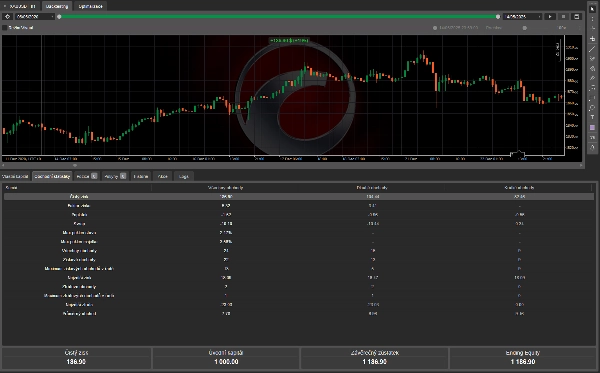Click the target icon left of the start date
The height and width of the screenshot is (373, 600).
(x=7, y=16)
